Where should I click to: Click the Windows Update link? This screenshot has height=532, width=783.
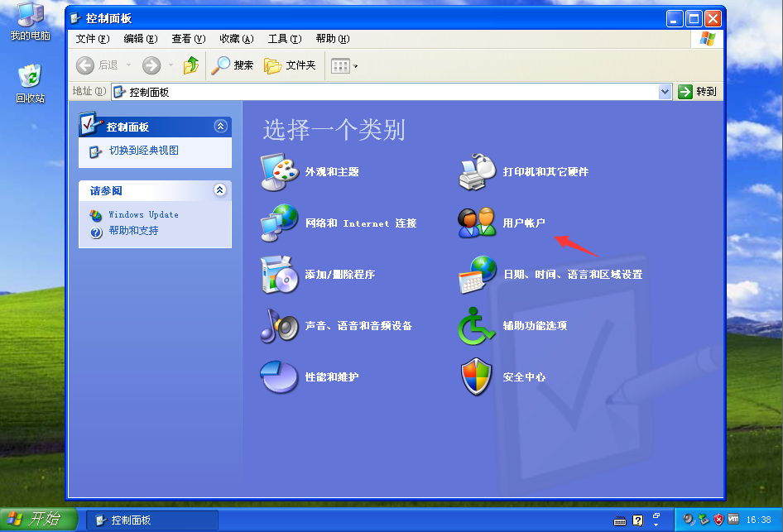click(144, 214)
